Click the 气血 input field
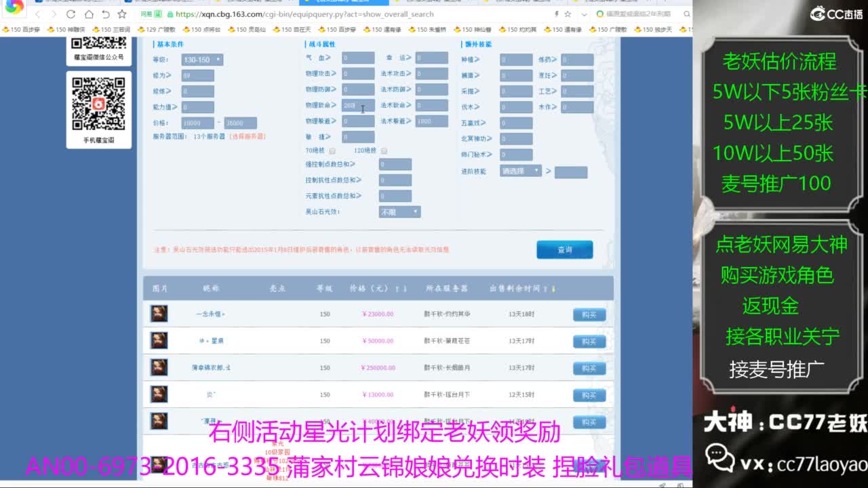Screen dimensions: 868x488 click(358, 58)
